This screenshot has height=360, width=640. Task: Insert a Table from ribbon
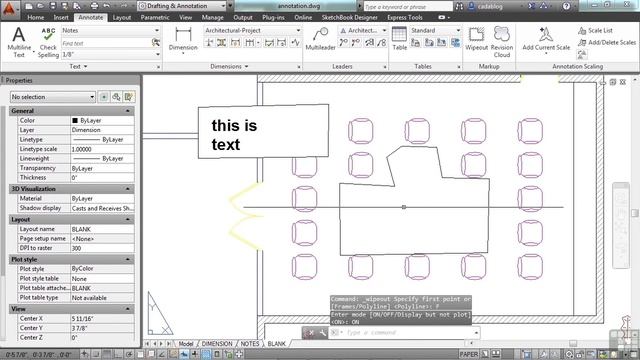[x=399, y=39]
